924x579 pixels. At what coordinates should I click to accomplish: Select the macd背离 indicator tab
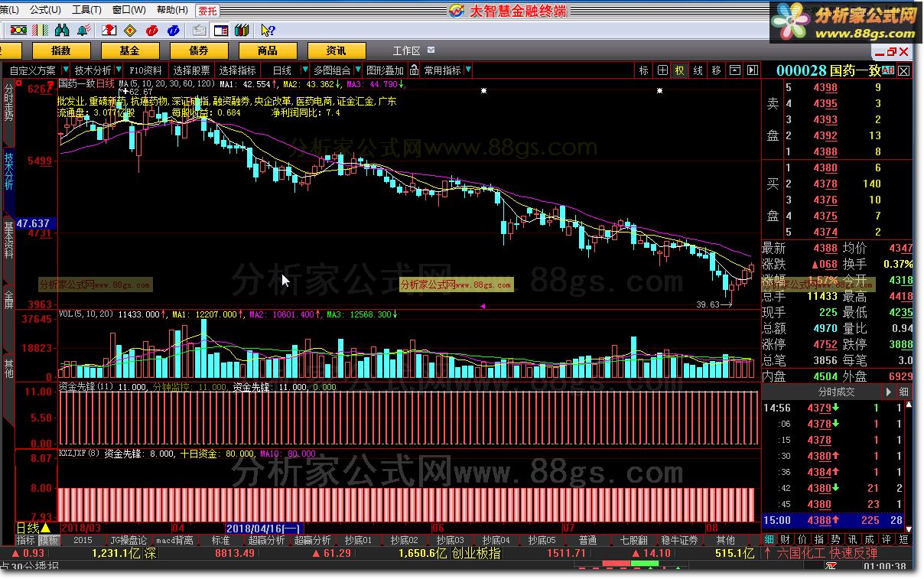pyautogui.click(x=174, y=540)
